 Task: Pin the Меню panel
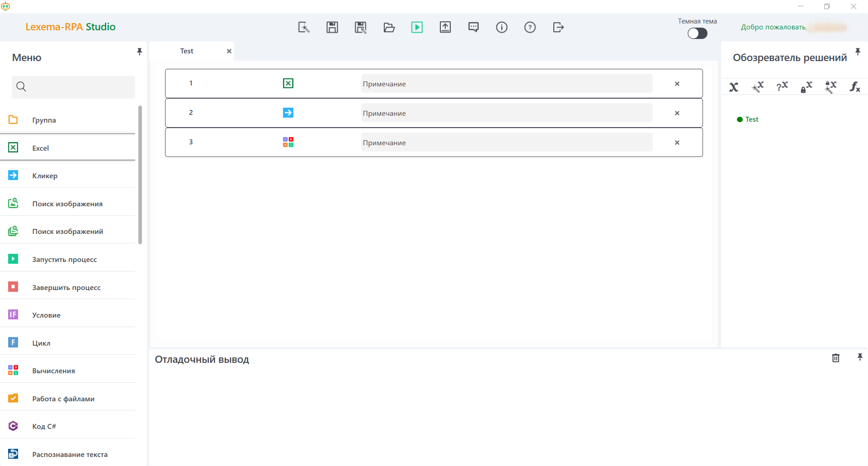click(139, 52)
